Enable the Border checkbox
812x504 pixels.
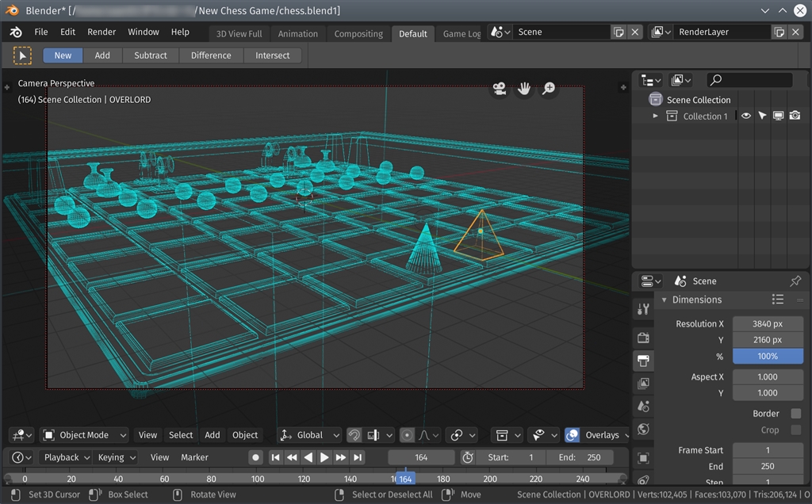tap(795, 414)
